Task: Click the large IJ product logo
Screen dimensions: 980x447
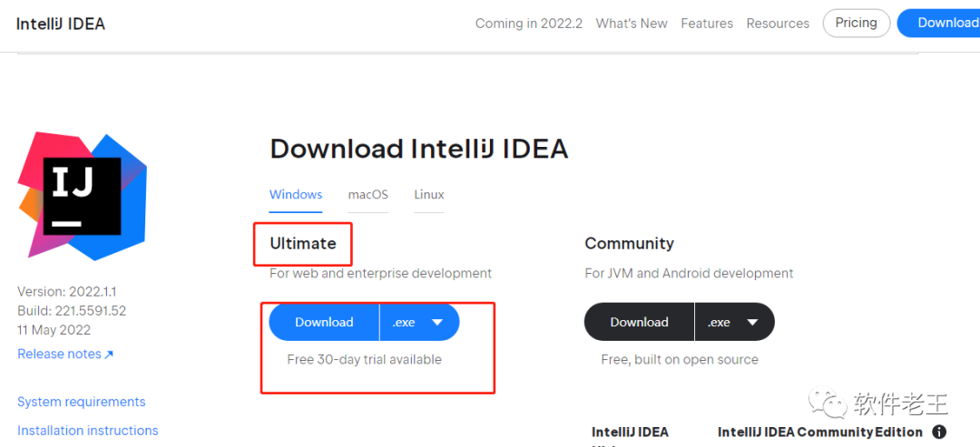Action: click(83, 196)
